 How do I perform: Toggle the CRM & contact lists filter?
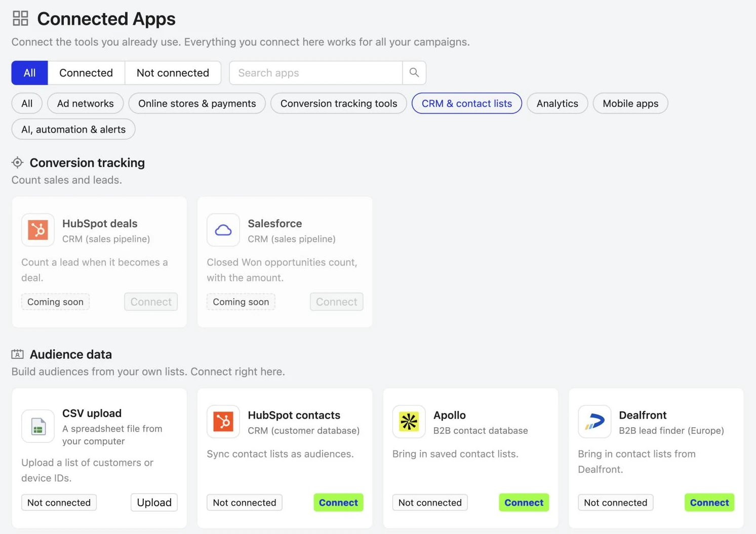coord(467,103)
